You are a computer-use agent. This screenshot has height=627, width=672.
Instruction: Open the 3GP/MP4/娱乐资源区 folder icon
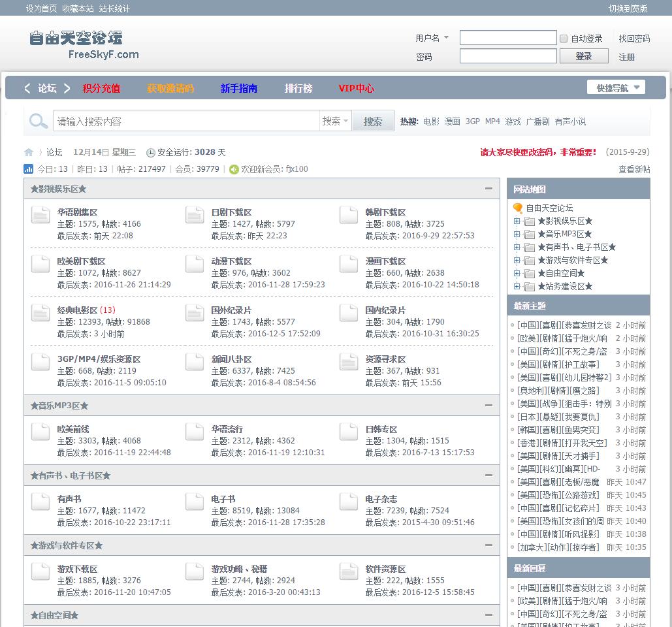pos(40,361)
